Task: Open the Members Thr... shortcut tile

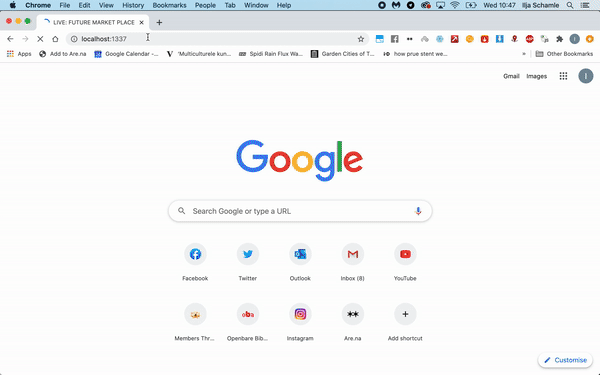Action: (195, 322)
